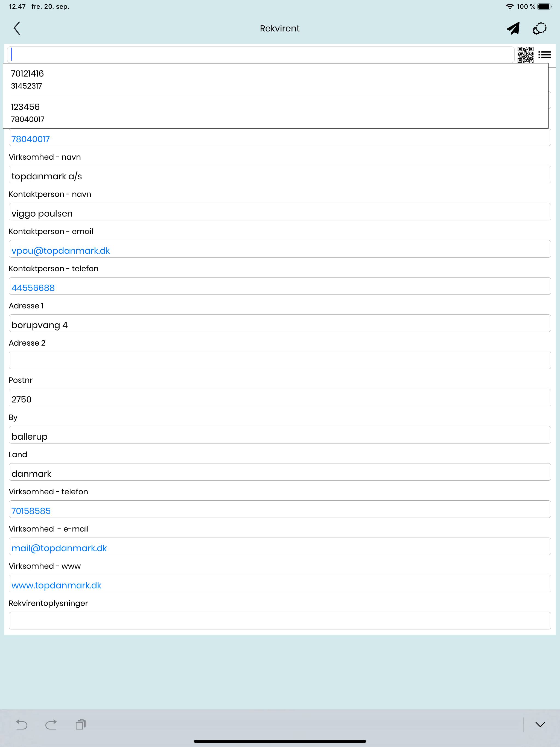Tap the battery indicator in status bar

(544, 6)
